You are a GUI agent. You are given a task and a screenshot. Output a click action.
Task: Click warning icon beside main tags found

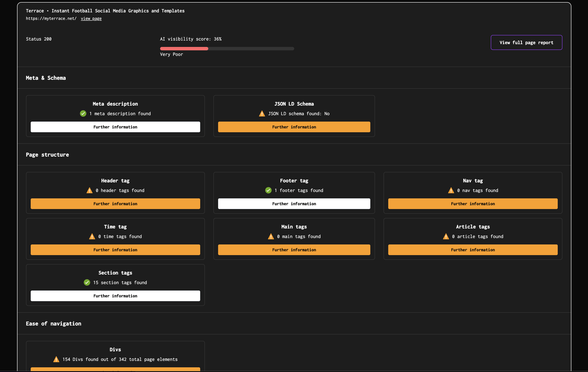271,236
